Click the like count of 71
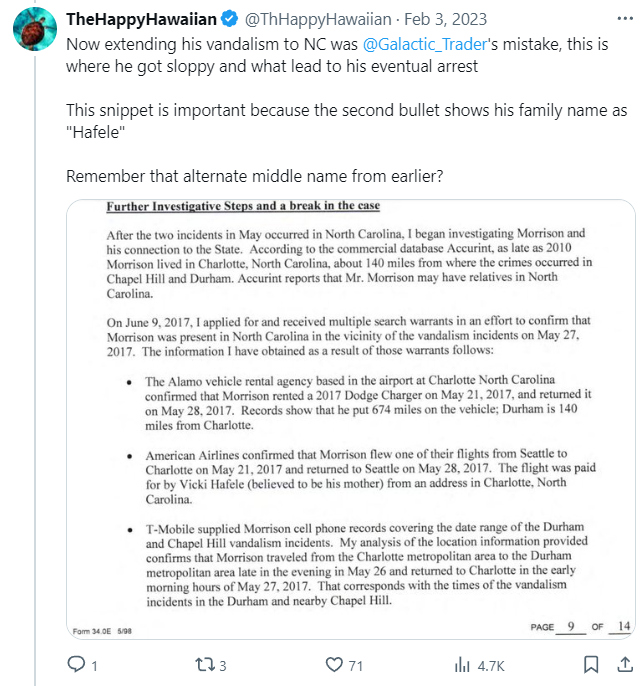This screenshot has width=641, height=686. pyautogui.click(x=356, y=665)
